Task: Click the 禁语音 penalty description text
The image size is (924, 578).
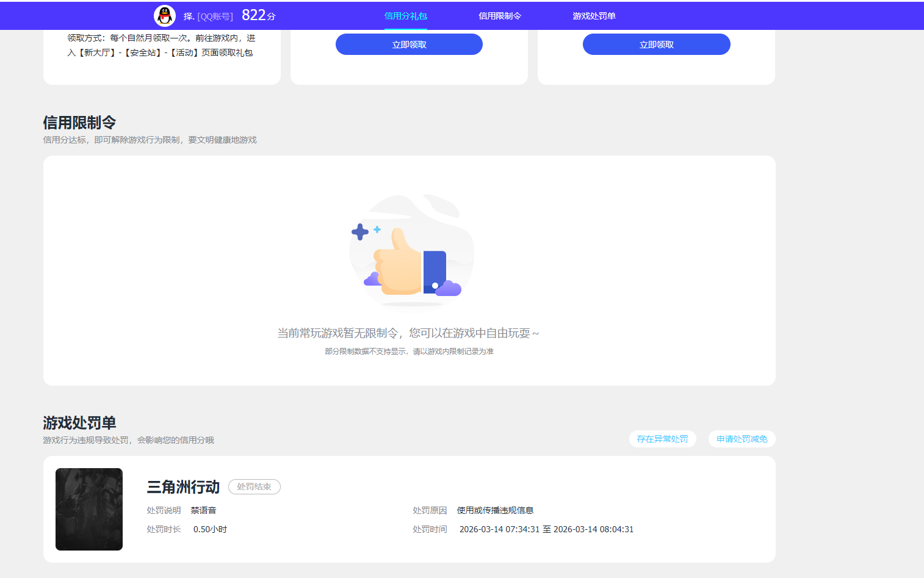Action: point(207,510)
